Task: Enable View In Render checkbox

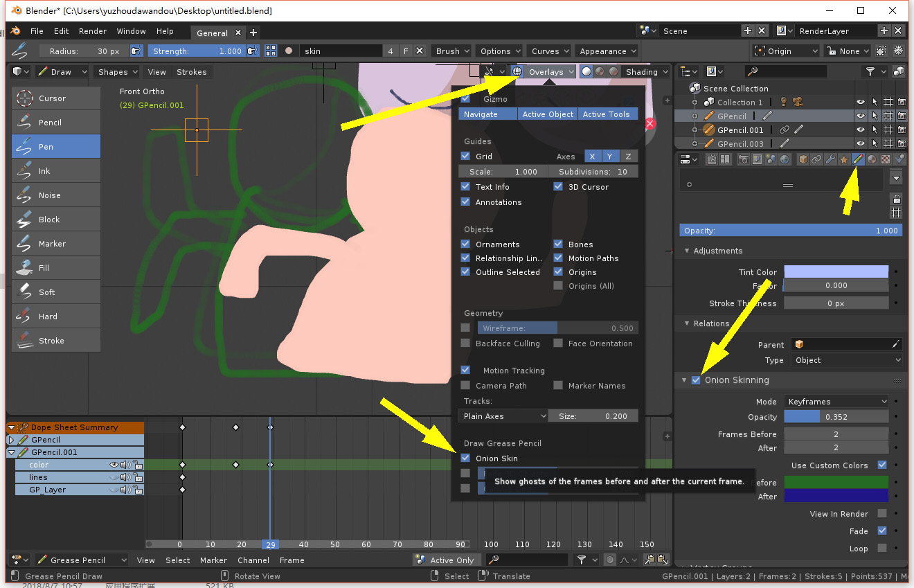Action: 881,513
